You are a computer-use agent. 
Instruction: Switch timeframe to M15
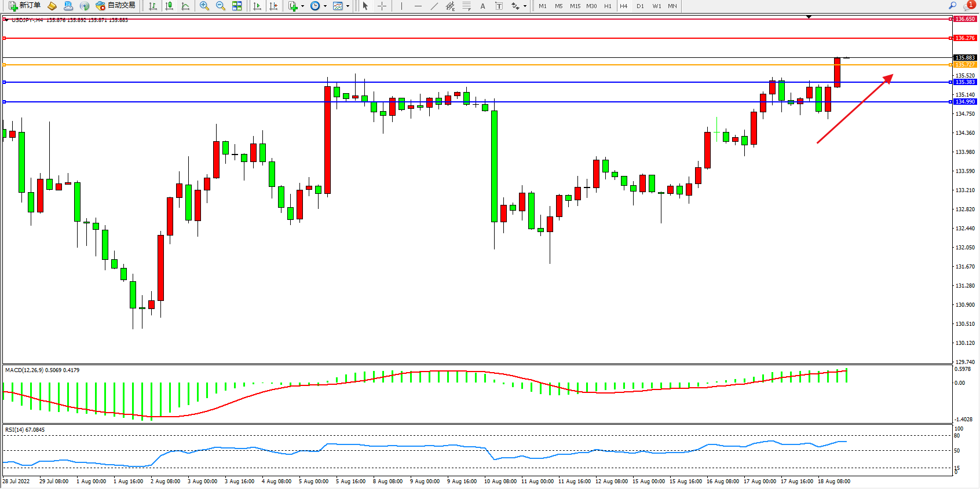coord(575,6)
